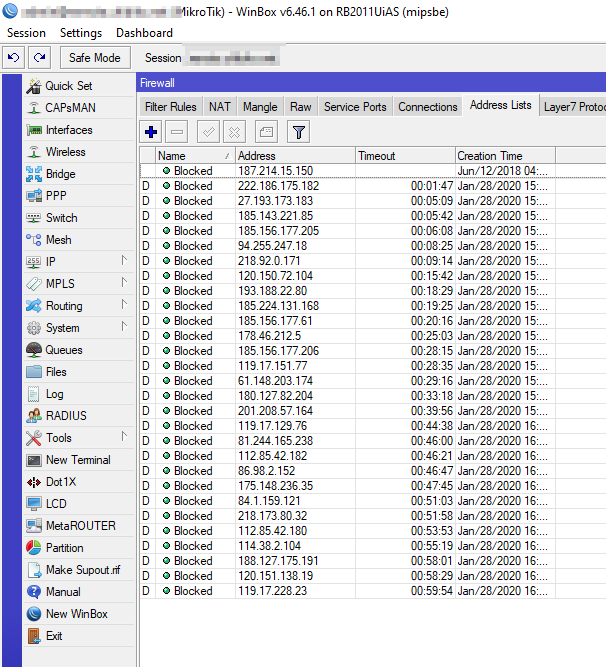Open the Settings menu

coord(81,33)
